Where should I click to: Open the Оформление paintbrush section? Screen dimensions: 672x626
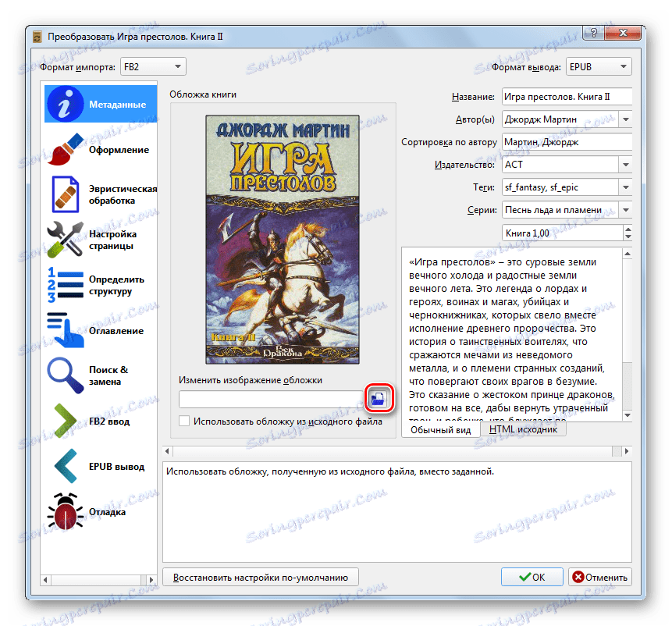pyautogui.click(x=101, y=150)
